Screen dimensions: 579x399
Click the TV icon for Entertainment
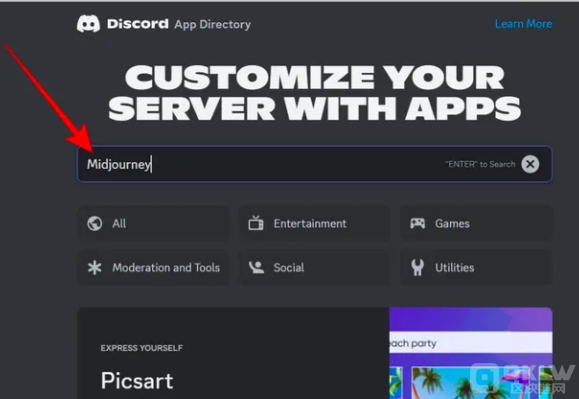pos(256,223)
